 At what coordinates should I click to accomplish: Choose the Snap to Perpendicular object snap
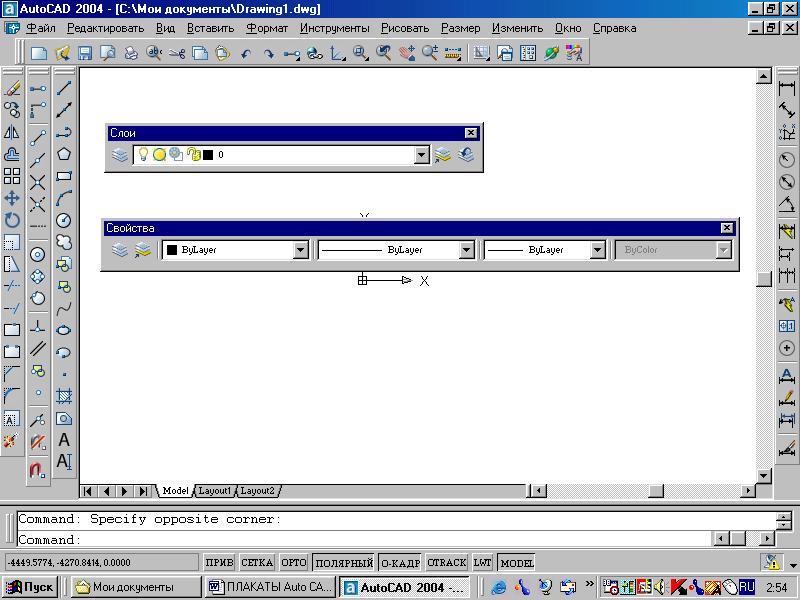(38, 327)
